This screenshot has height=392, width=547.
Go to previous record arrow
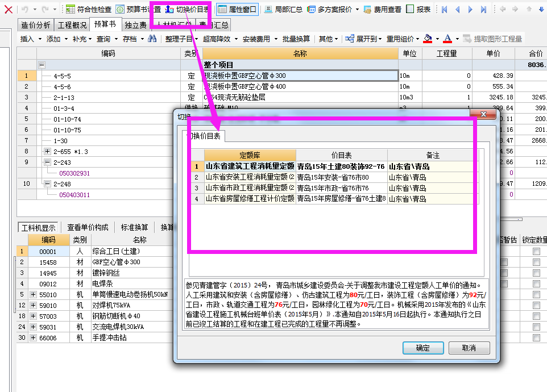(x=457, y=10)
